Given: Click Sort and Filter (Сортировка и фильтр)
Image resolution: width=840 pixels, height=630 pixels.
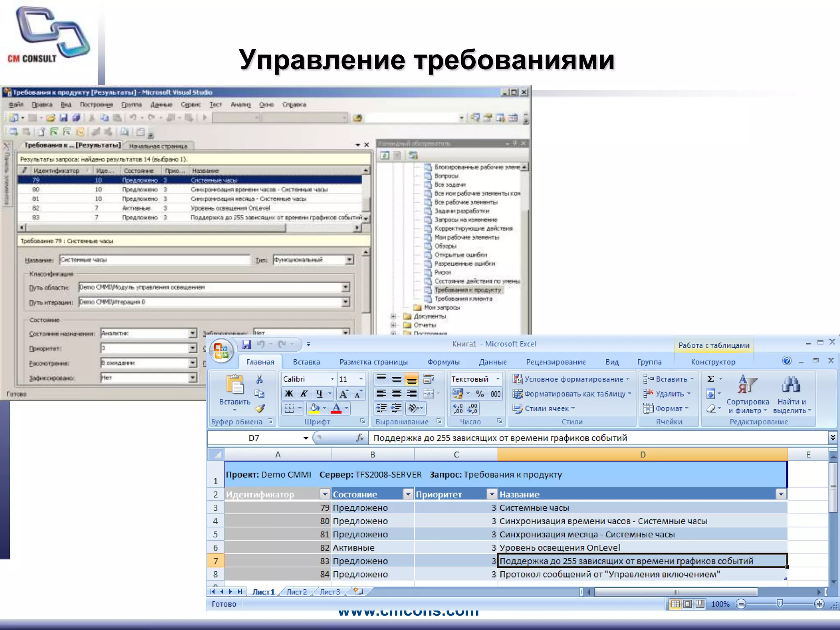Looking at the screenshot, I should pos(747,395).
